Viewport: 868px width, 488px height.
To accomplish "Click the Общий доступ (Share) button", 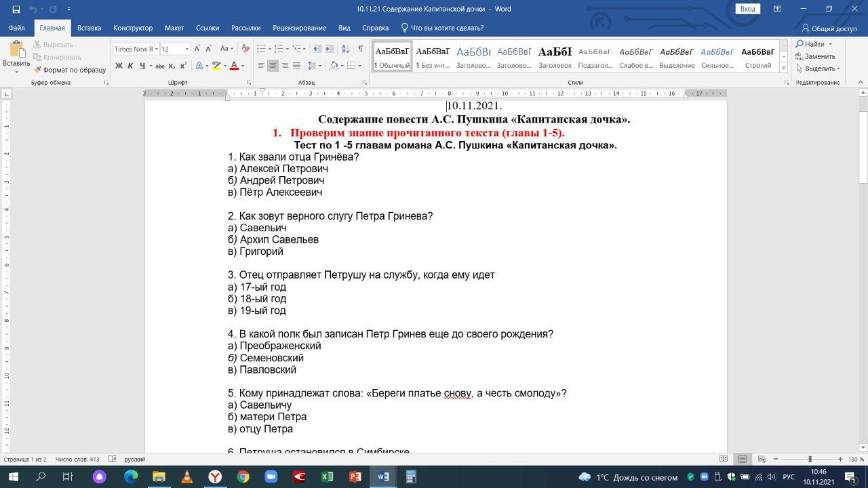I will [x=829, y=28].
